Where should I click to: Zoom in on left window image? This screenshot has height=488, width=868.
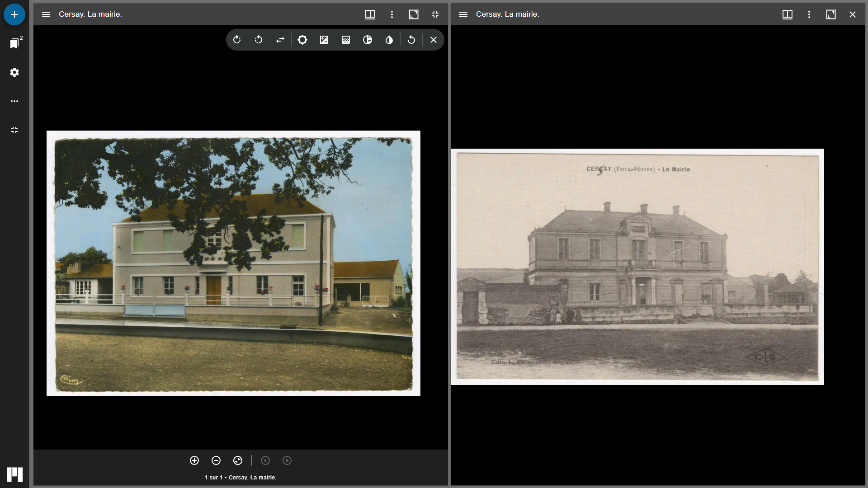coord(194,460)
